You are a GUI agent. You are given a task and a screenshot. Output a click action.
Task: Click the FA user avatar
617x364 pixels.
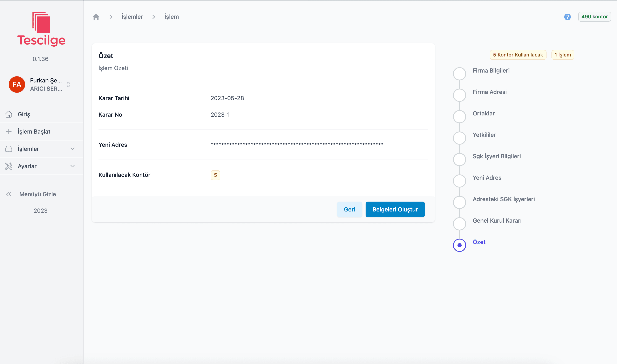click(17, 84)
